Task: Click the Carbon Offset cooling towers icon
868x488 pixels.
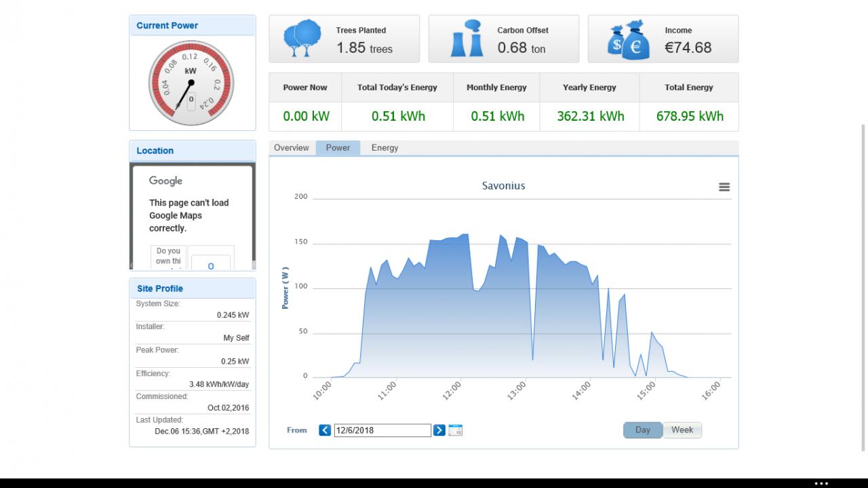Action: 467,39
